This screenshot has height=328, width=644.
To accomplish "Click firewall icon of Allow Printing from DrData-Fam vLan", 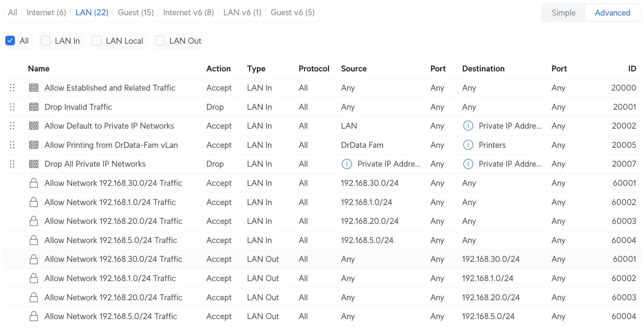I will 34,145.
